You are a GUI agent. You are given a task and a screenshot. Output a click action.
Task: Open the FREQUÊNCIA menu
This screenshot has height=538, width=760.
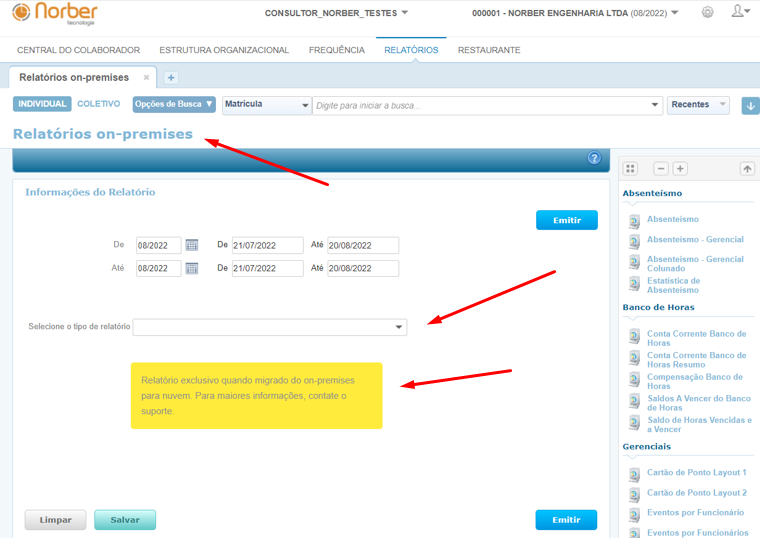tap(336, 50)
